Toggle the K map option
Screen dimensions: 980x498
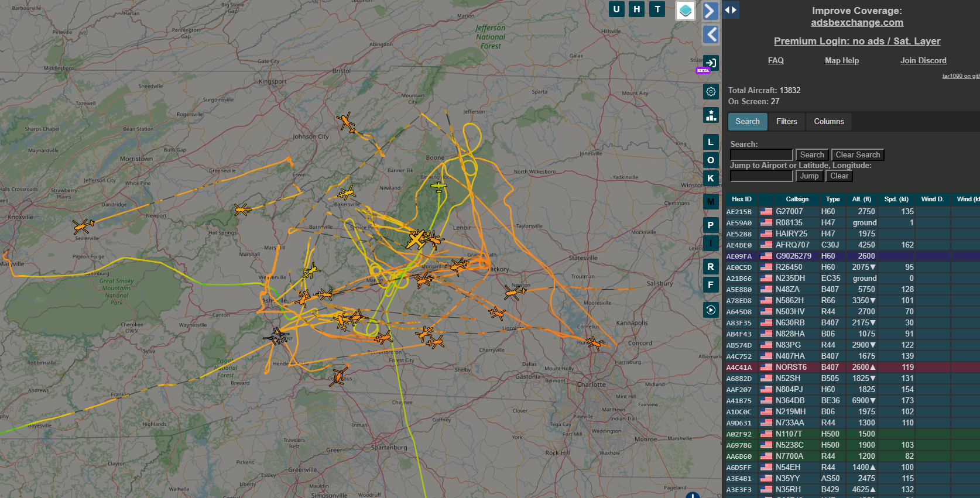pos(711,178)
